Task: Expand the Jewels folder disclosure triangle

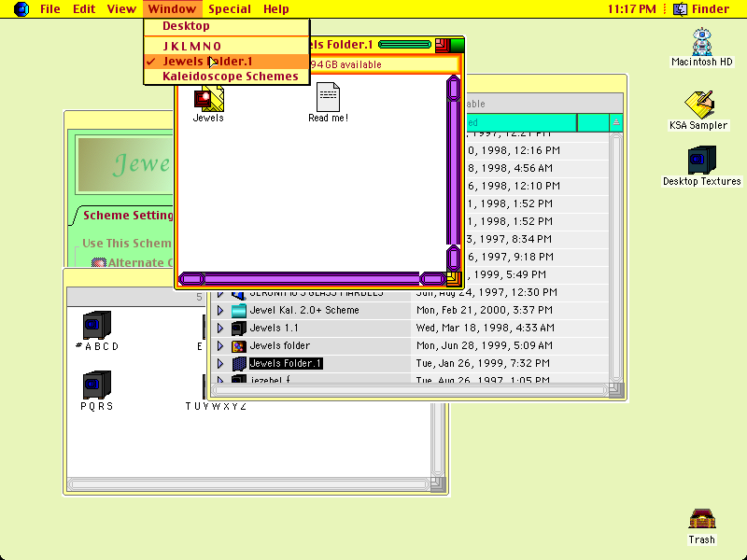Action: tap(220, 346)
